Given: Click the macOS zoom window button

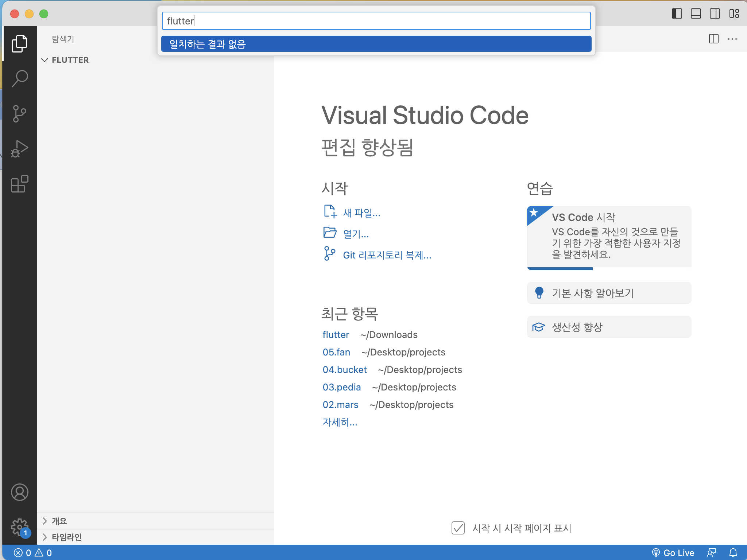Looking at the screenshot, I should tap(44, 14).
